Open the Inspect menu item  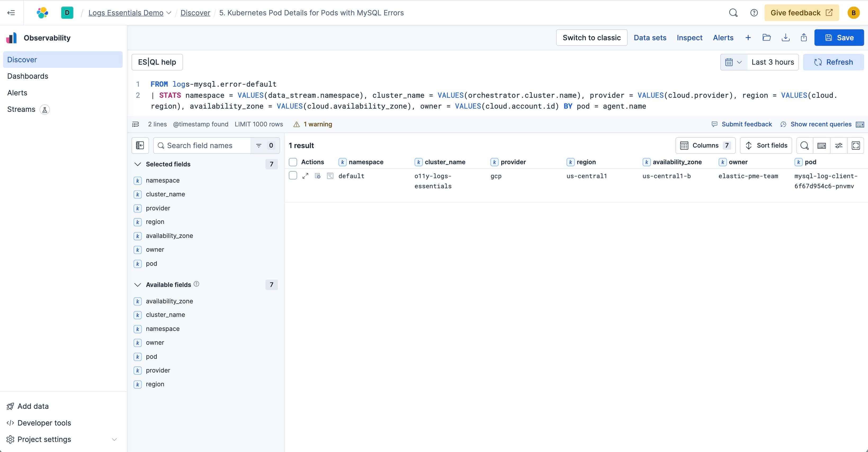(690, 37)
